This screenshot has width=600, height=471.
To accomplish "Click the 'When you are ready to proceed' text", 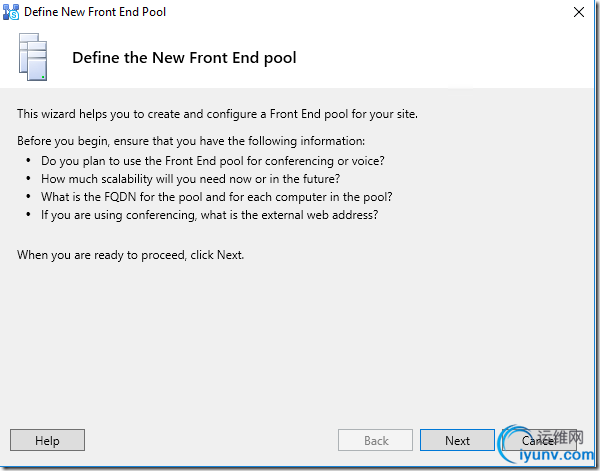I will (130, 255).
